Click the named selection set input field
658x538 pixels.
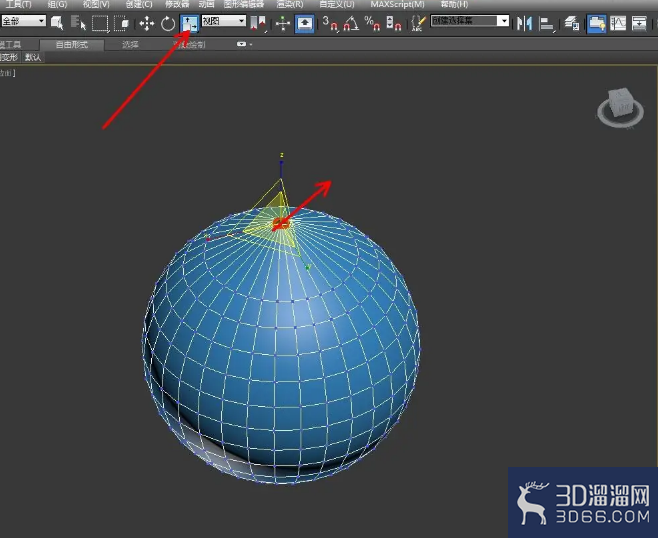click(x=464, y=21)
